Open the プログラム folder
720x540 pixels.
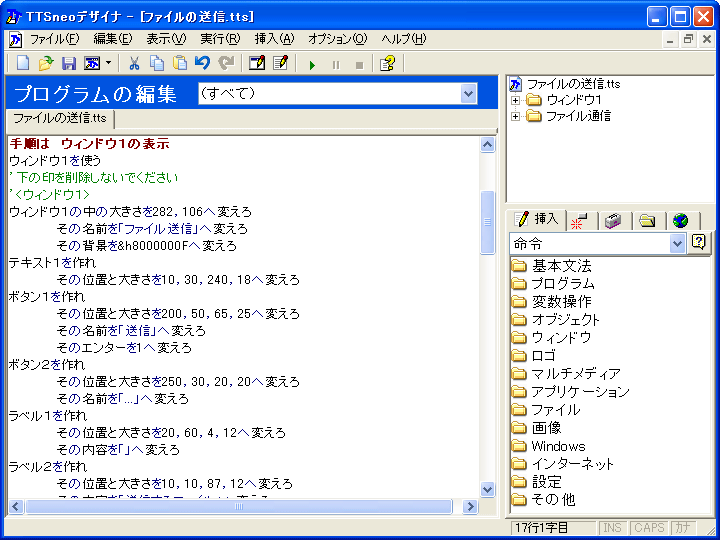(x=553, y=284)
